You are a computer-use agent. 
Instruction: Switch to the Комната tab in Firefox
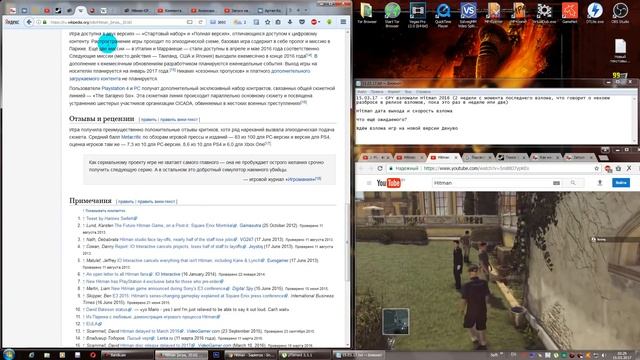click(171, 10)
